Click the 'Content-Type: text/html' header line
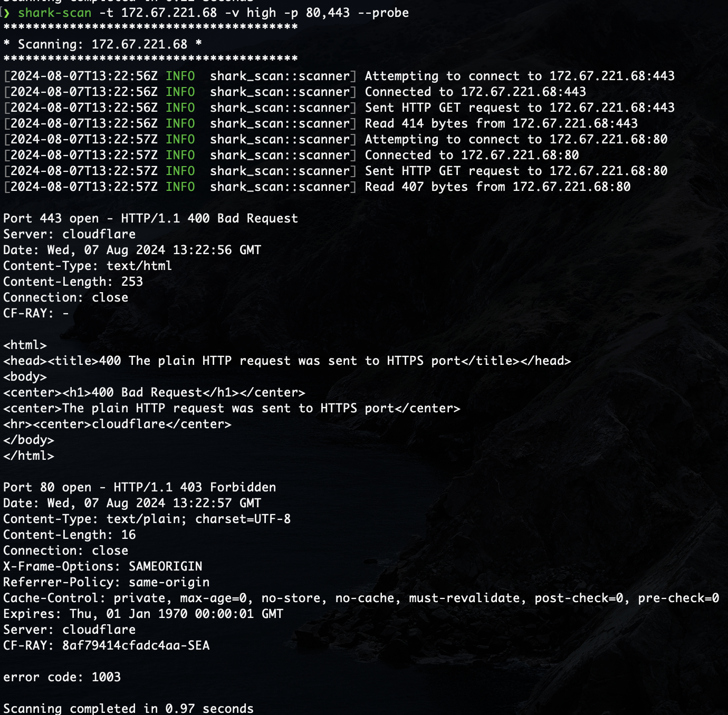The height and width of the screenshot is (715, 728). click(88, 266)
